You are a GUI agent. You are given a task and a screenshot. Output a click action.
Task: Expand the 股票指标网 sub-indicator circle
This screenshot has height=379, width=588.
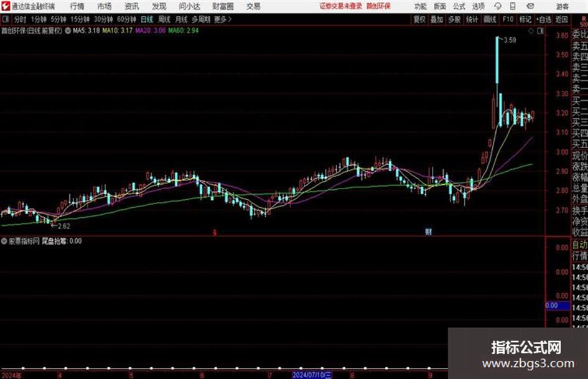point(4,241)
